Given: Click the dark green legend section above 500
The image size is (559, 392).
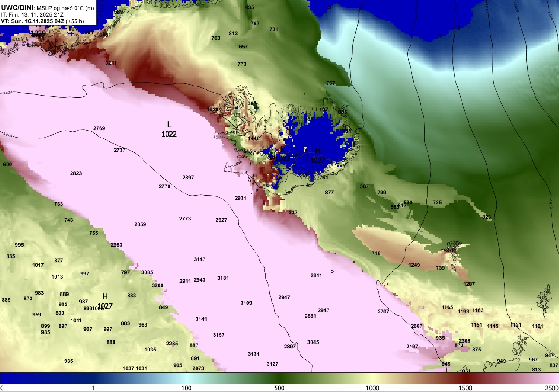Looking at the screenshot, I should (279, 378).
